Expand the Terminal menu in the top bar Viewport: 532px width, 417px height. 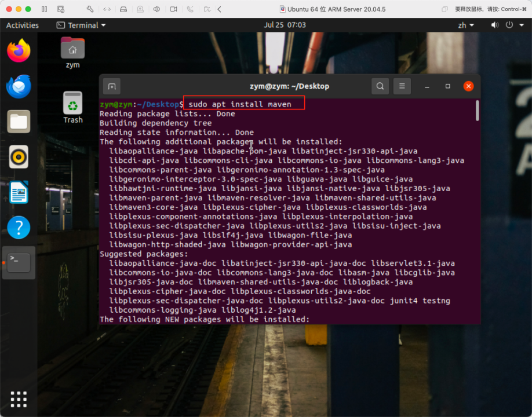(x=80, y=25)
